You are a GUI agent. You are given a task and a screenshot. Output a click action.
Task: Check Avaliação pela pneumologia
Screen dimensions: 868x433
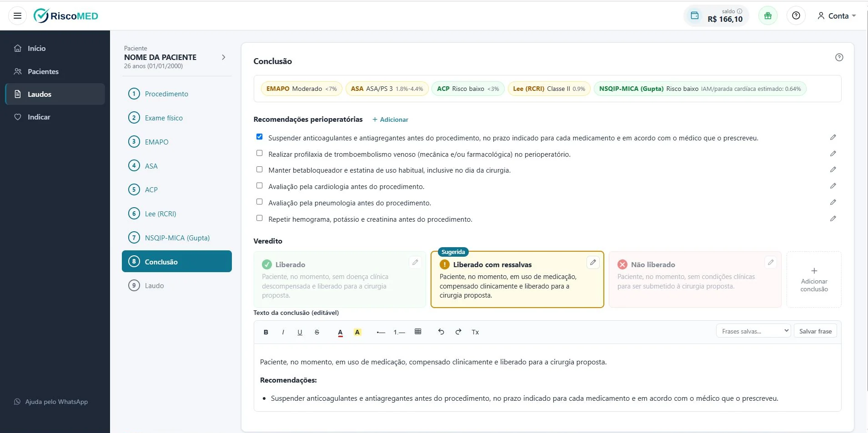tap(259, 202)
